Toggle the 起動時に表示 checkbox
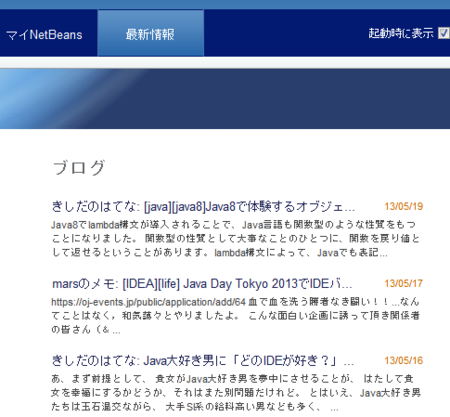Viewport: 450px width, 417px height. click(x=444, y=33)
